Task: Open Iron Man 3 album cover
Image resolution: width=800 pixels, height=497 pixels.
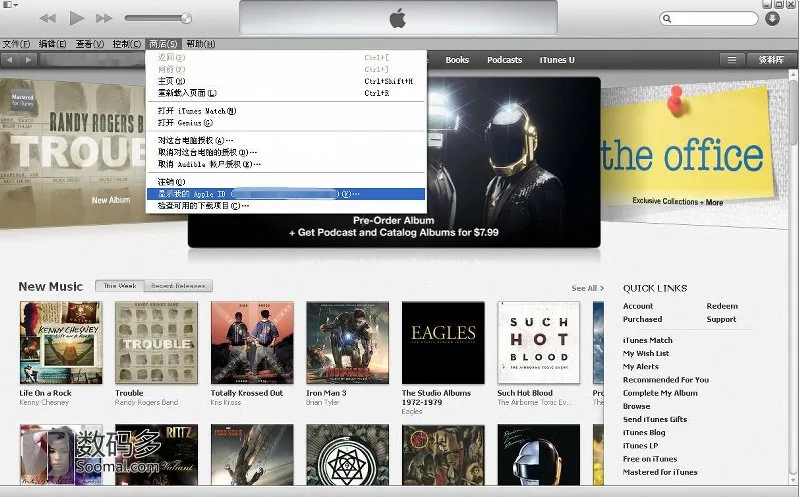Action: [x=347, y=342]
